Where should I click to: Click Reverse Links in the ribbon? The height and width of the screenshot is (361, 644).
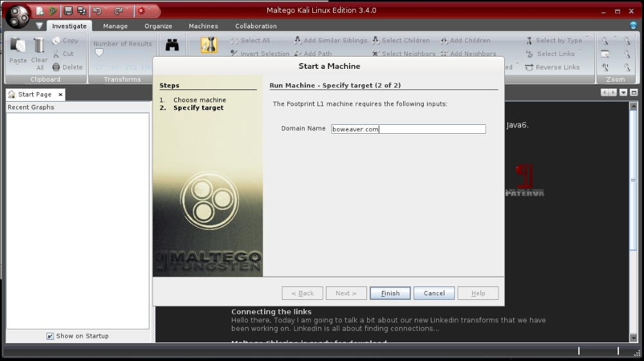coord(553,68)
